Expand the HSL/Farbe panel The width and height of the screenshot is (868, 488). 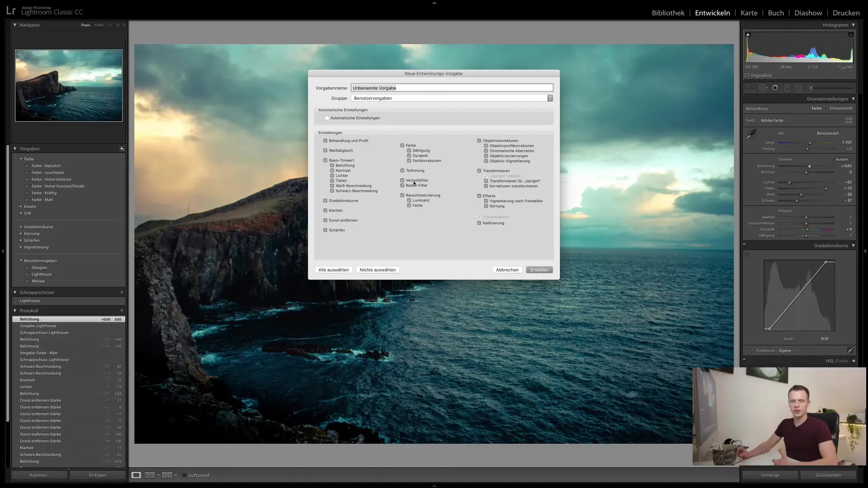853,361
